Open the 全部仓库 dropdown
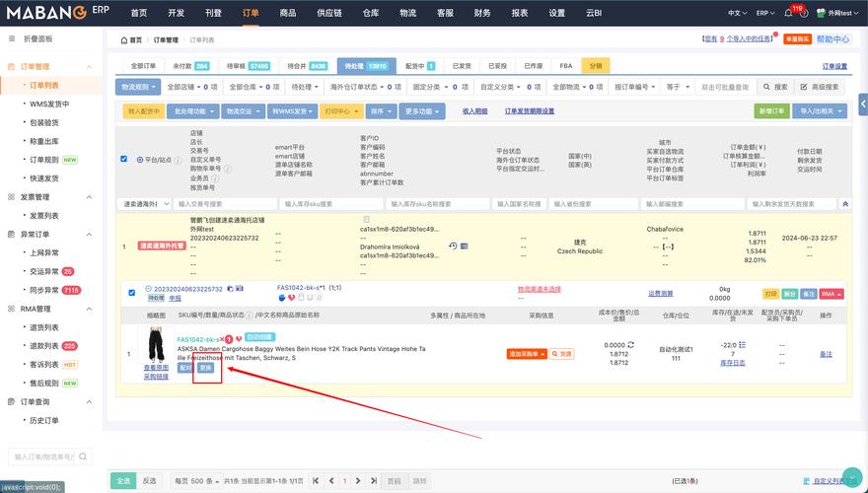The width and height of the screenshot is (868, 493). [x=254, y=87]
